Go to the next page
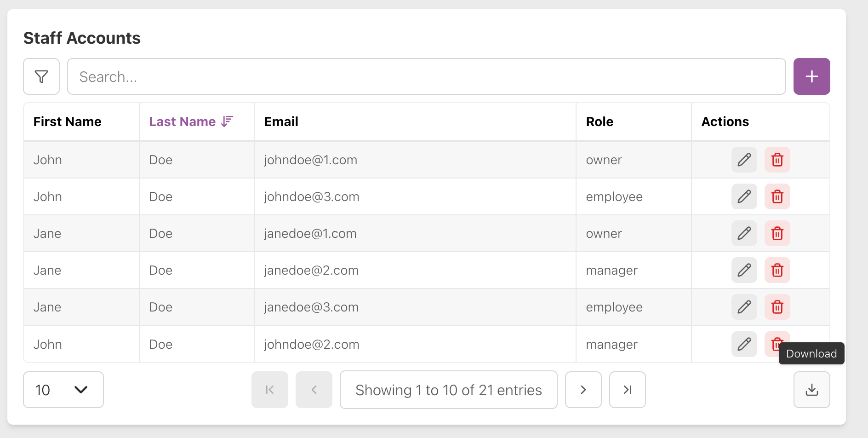 [583, 390]
